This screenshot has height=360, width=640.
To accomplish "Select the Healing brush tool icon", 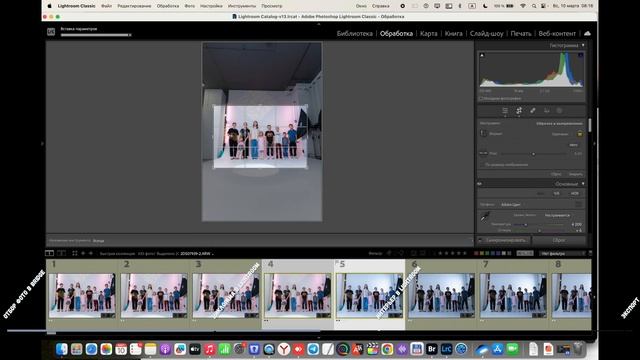I will (x=533, y=111).
